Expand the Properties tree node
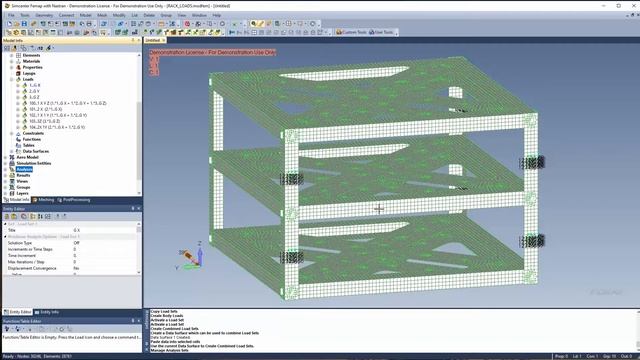640x360 pixels. (12, 67)
